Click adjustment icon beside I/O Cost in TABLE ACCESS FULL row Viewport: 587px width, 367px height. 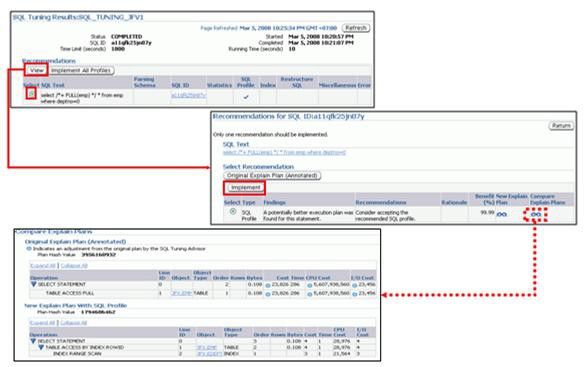355,294
